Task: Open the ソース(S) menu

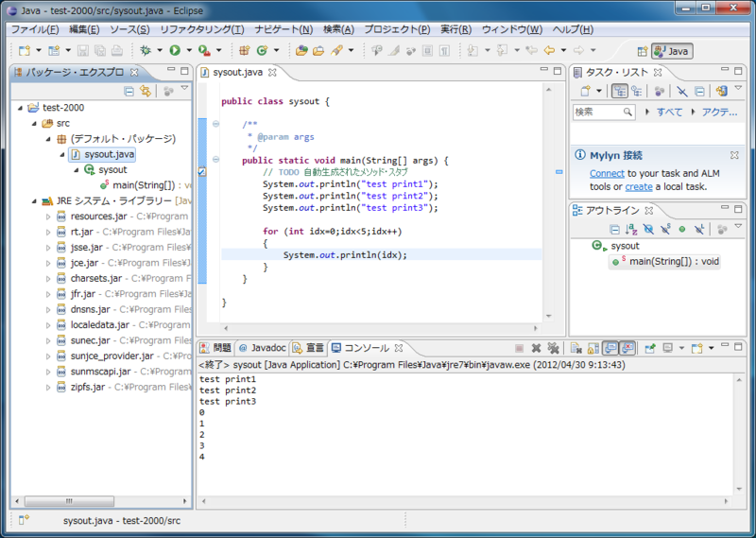Action: coord(129,29)
